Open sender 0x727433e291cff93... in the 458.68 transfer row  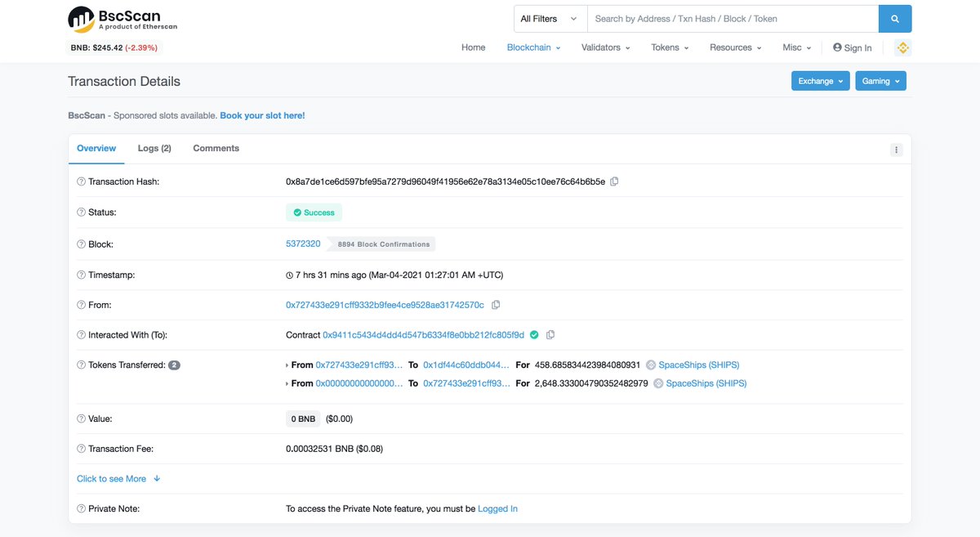point(359,365)
